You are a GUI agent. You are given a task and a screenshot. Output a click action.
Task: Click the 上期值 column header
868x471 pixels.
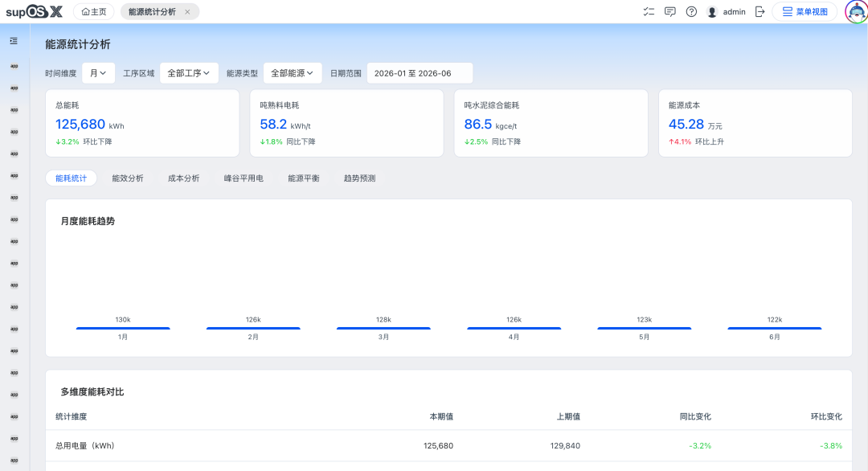[x=568, y=417]
